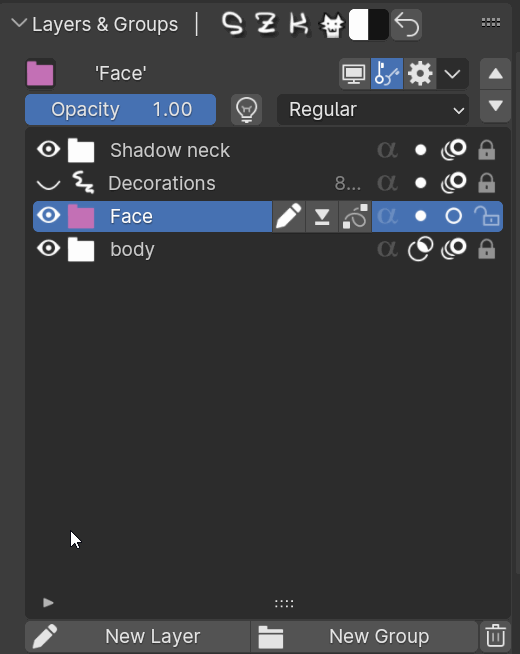Viewport: 520px width, 654px height.
Task: Click the pencil edit icon on Face row
Action: 289,216
